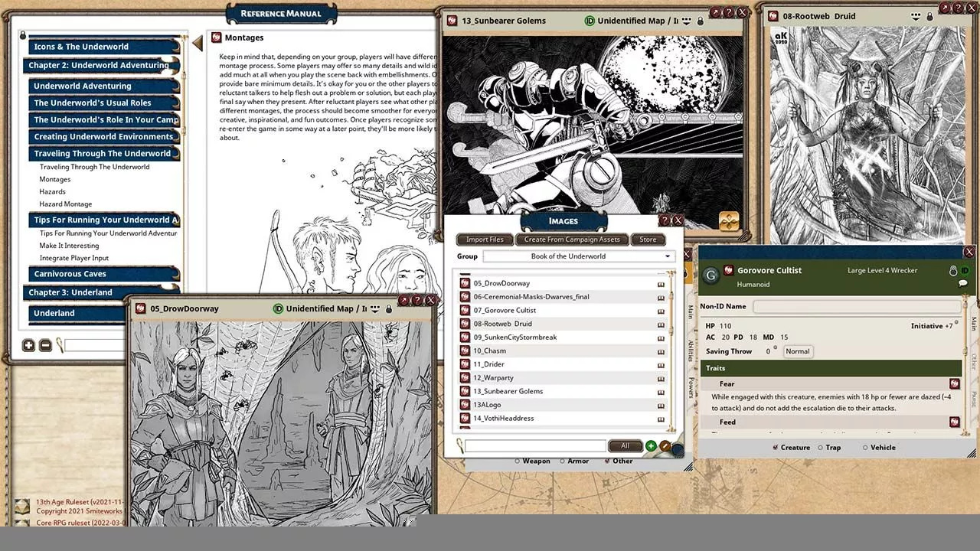The width and height of the screenshot is (980, 551).
Task: Click the ID icon in the 13_Sunbearer Golems window
Action: [x=590, y=21]
